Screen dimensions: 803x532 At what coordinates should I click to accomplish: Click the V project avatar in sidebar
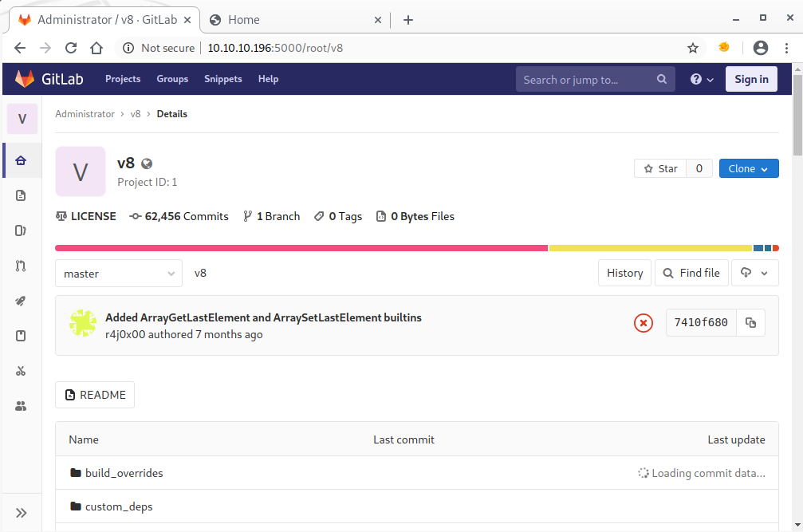coord(22,119)
